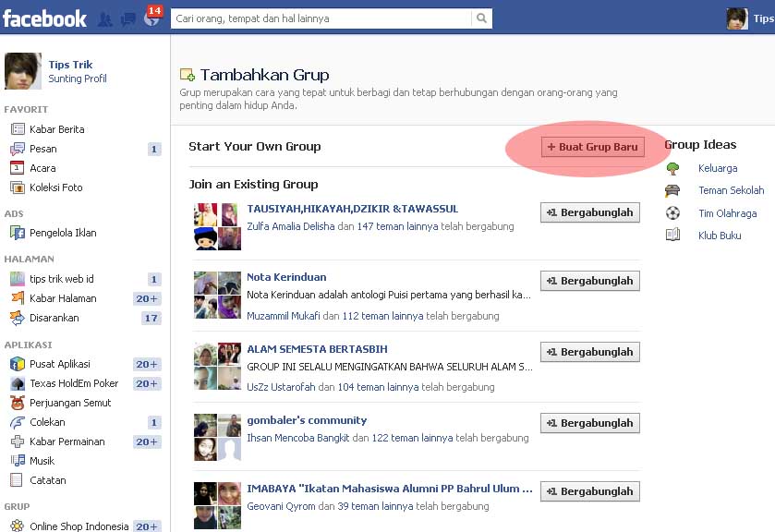Open the Tips Trik sidebar profile photo
The height and width of the screenshot is (532, 775).
[x=23, y=71]
